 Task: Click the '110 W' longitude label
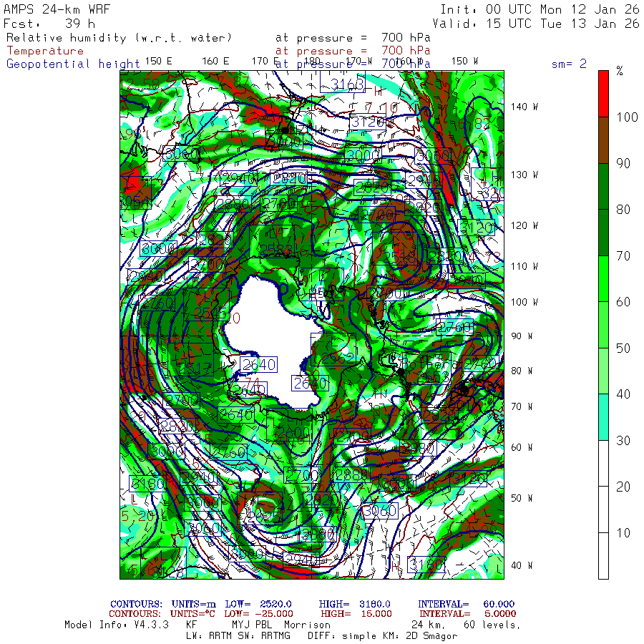524,267
